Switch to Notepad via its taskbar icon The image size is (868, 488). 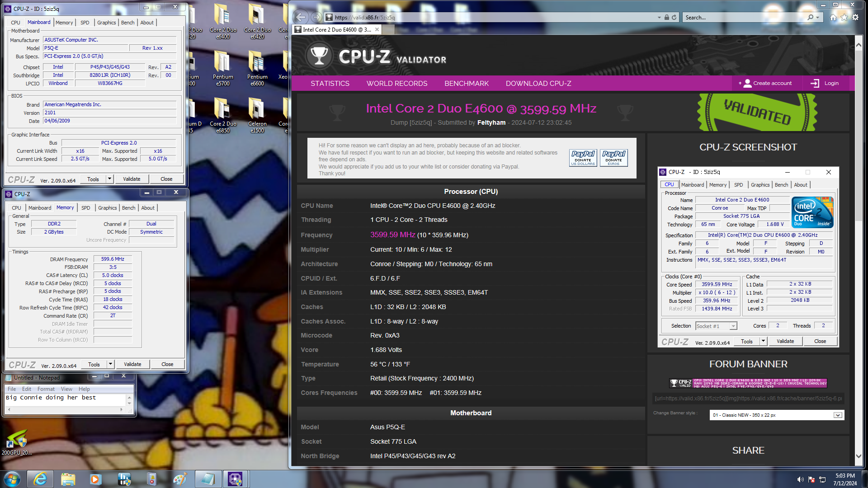coord(208,479)
